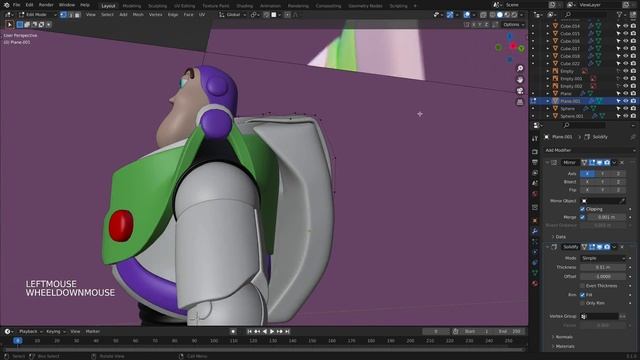Hide Plane.001 in viewport eye icon
The image size is (640, 360).
626,101
